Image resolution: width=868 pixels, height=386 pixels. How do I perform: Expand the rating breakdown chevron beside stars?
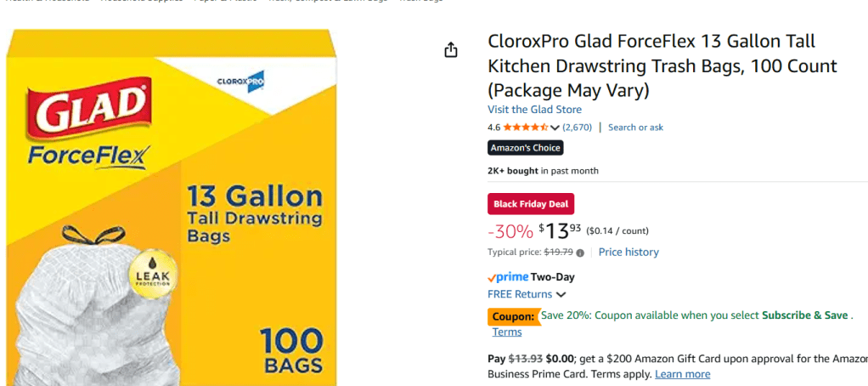coord(555,128)
